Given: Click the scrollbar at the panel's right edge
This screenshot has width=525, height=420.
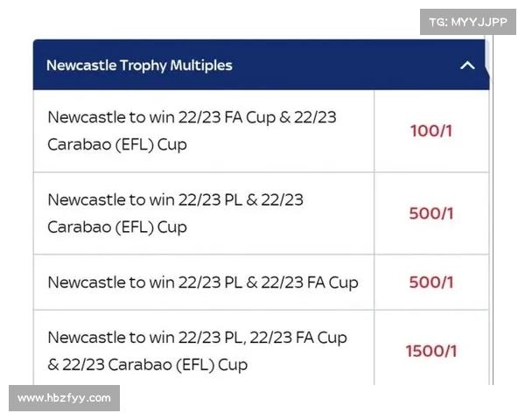Looking at the screenshot, I should (492, 219).
